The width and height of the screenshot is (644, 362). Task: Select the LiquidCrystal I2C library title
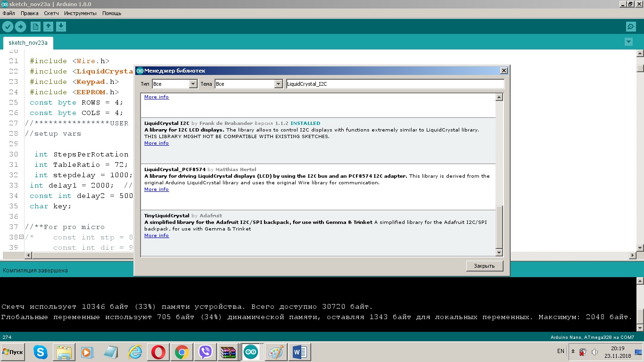(167, 123)
